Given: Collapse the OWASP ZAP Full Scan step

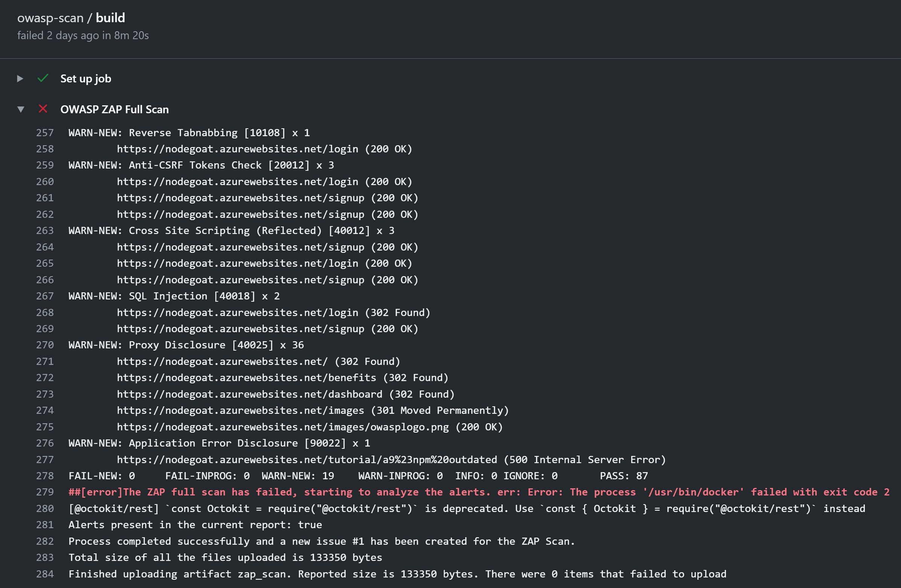Looking at the screenshot, I should 21,109.
